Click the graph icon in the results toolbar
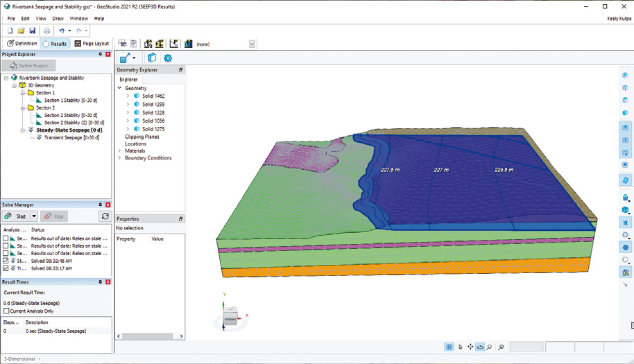Image resolution: width=634 pixels, height=364 pixels. [174, 44]
